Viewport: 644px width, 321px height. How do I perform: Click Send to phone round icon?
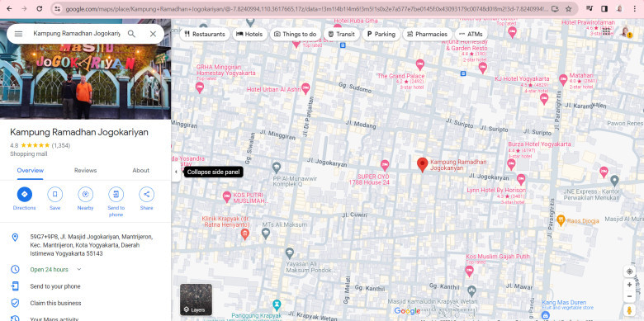click(116, 194)
